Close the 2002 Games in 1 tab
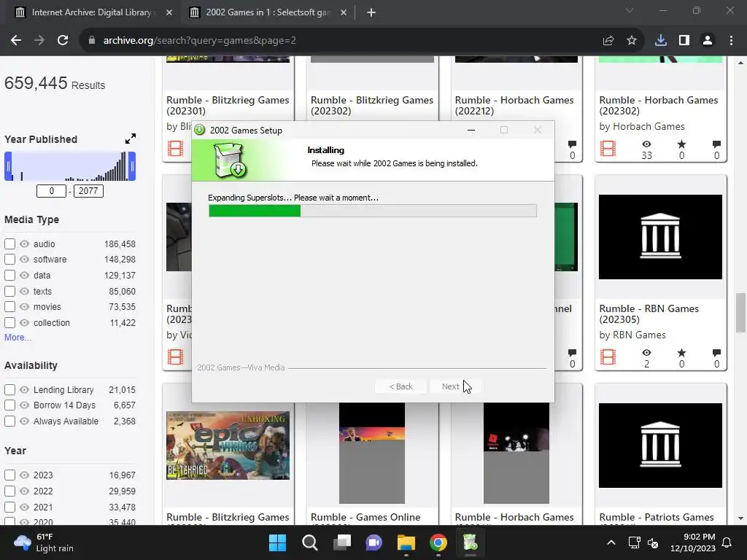Viewport: 747px width, 560px height. [344, 12]
